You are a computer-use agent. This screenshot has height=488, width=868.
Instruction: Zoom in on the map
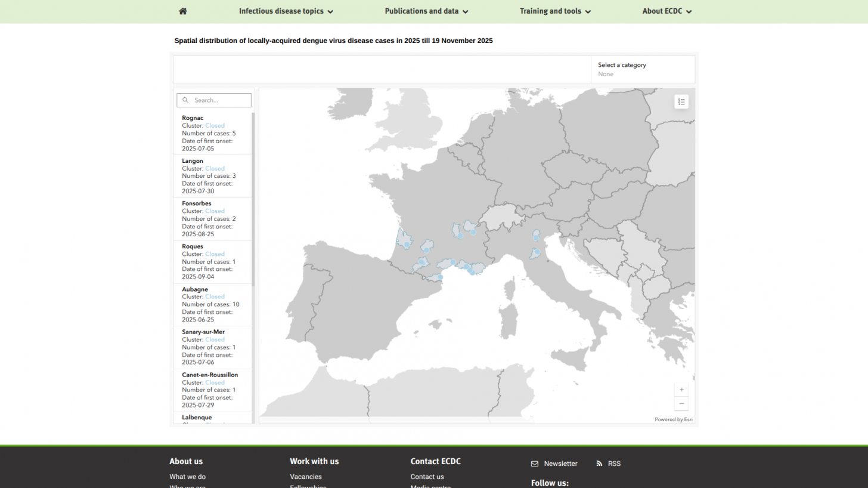[681, 390]
